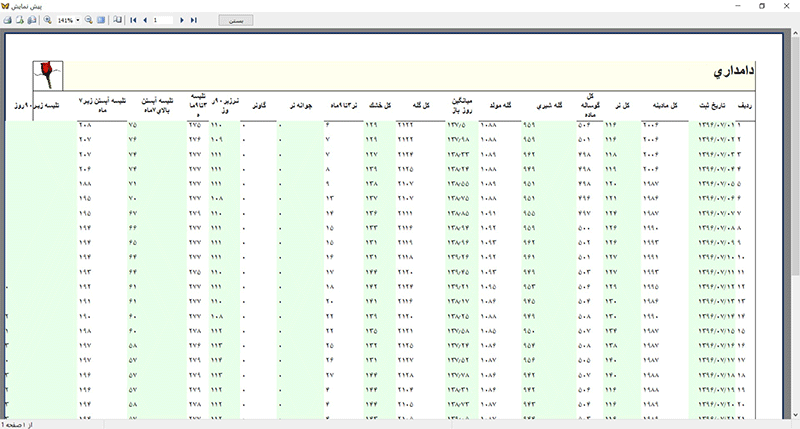
Task: Switch to full page view icon
Action: [x=101, y=20]
